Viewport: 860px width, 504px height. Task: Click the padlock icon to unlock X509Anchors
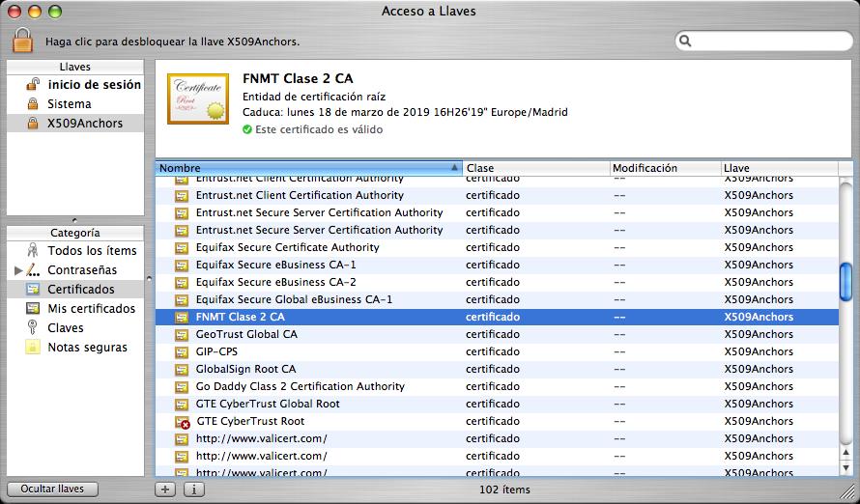click(x=23, y=40)
